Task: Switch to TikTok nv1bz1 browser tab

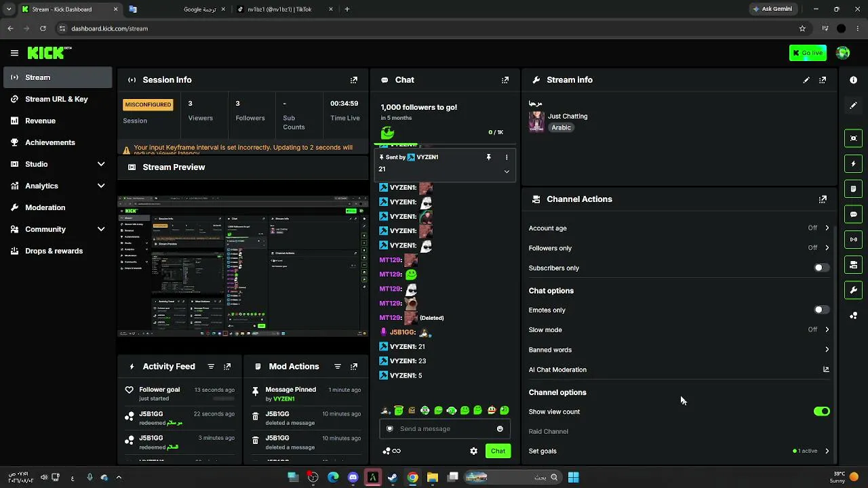Action: (285, 9)
